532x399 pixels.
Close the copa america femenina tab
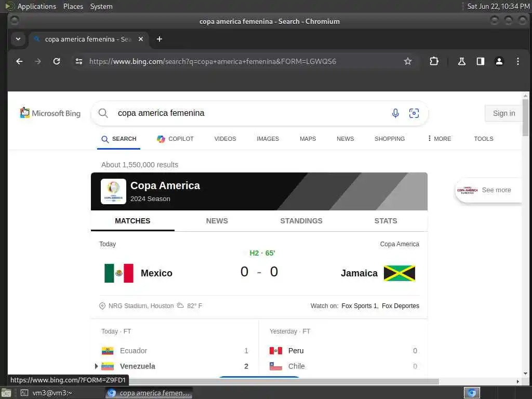141,39
